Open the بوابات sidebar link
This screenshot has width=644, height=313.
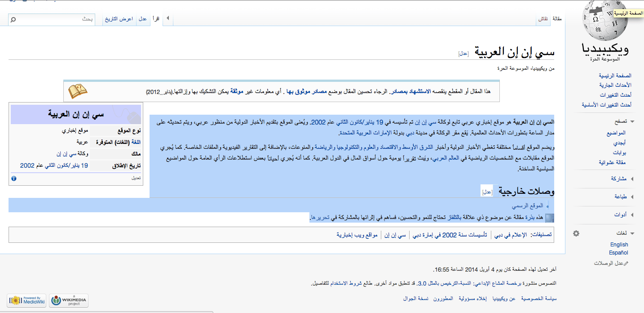click(x=618, y=152)
